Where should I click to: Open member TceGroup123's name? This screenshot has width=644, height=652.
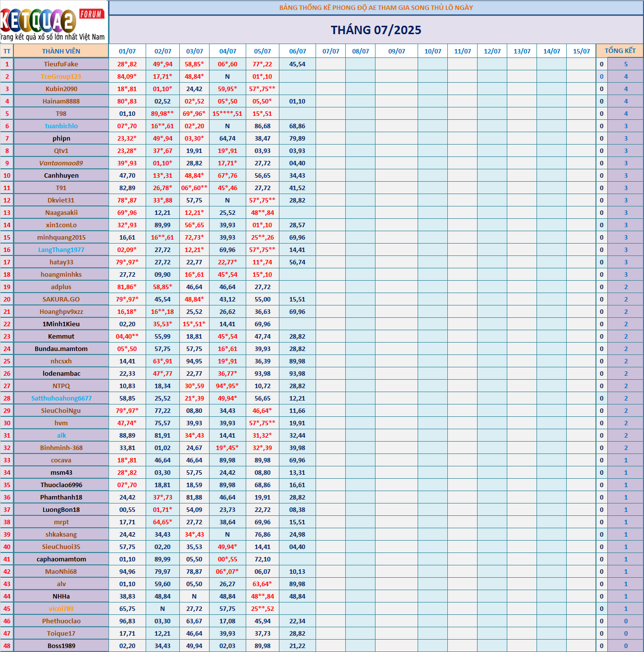coord(61,76)
